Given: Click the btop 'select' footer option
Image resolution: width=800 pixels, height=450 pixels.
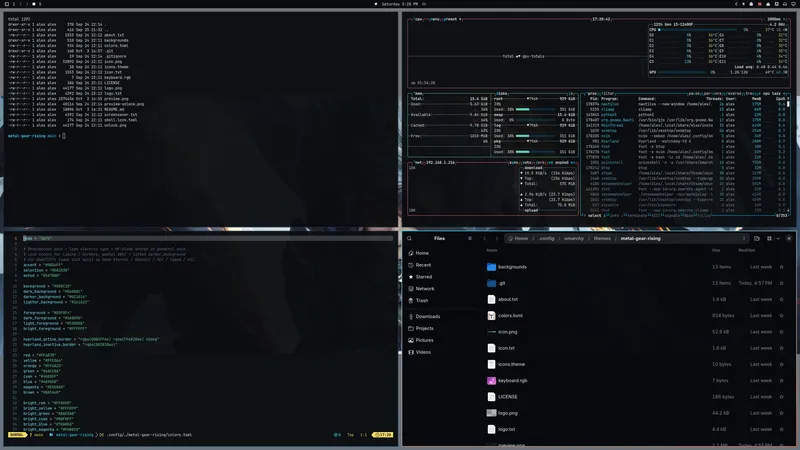Looking at the screenshot, I should 594,216.
